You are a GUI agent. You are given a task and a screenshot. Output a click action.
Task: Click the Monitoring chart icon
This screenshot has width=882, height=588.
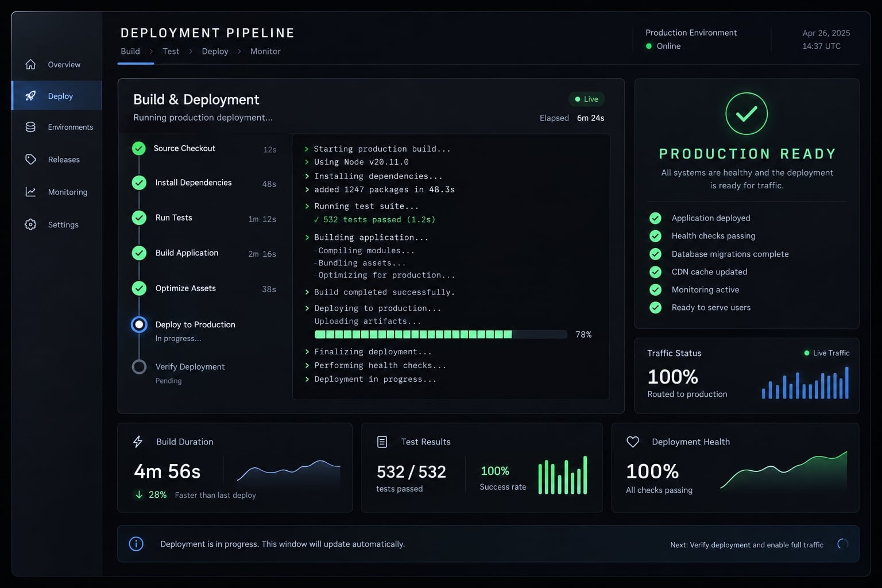pos(30,192)
